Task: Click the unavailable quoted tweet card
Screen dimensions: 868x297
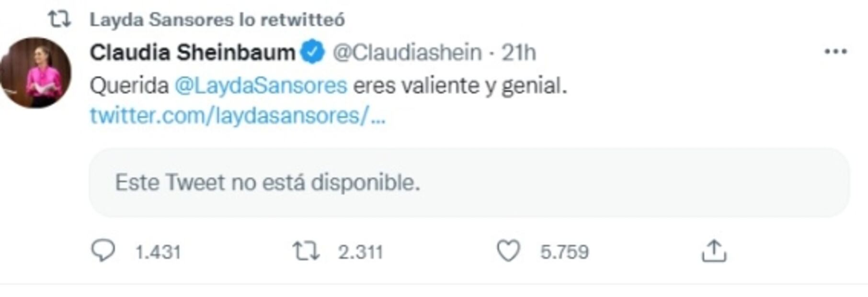Action: 469,183
